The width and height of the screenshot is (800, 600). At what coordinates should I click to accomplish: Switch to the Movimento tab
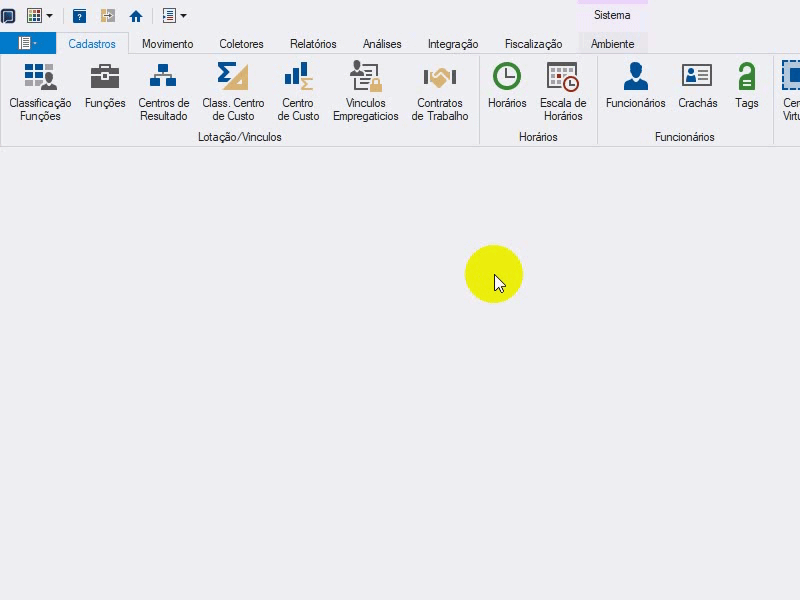[x=167, y=44]
